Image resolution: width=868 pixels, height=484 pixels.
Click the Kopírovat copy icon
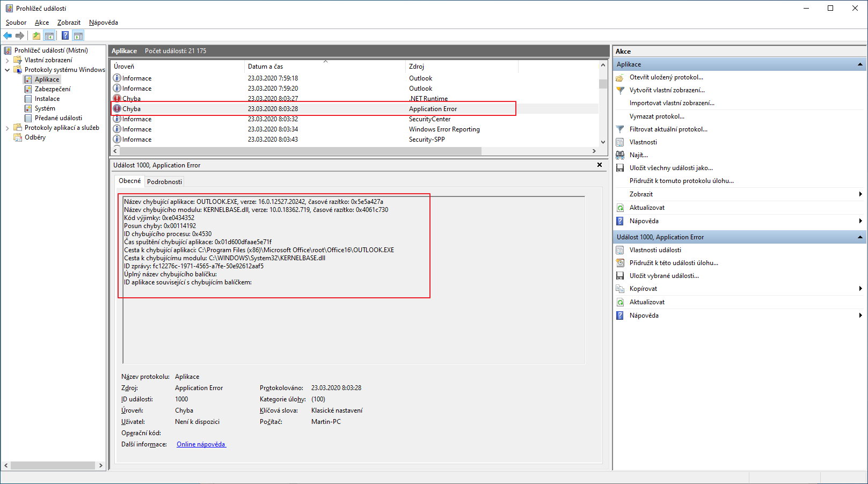620,289
